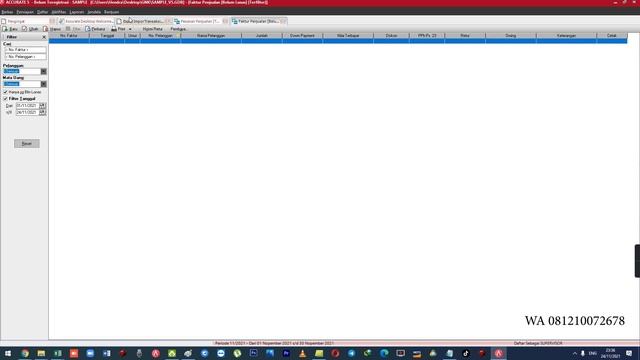
Task: Open Microsoft Edge from the taskbar
Action: [384, 353]
